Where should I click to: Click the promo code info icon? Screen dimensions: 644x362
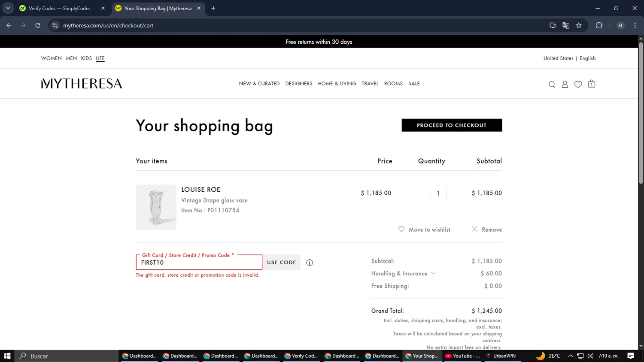pos(310,262)
